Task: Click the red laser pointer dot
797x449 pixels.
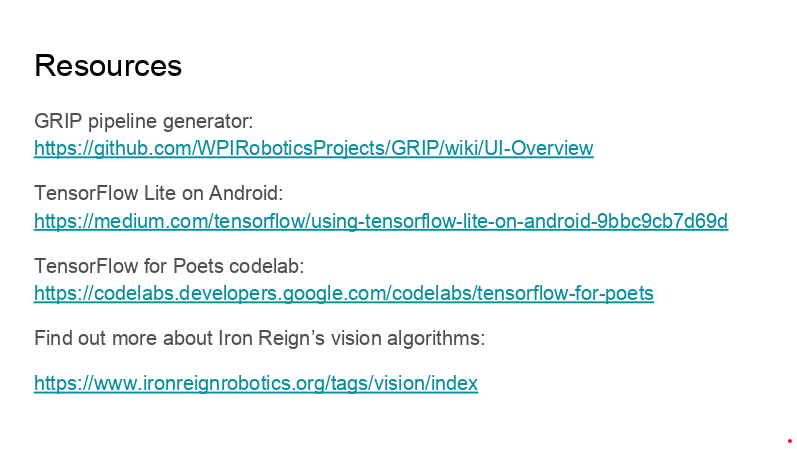Action: tap(789, 441)
